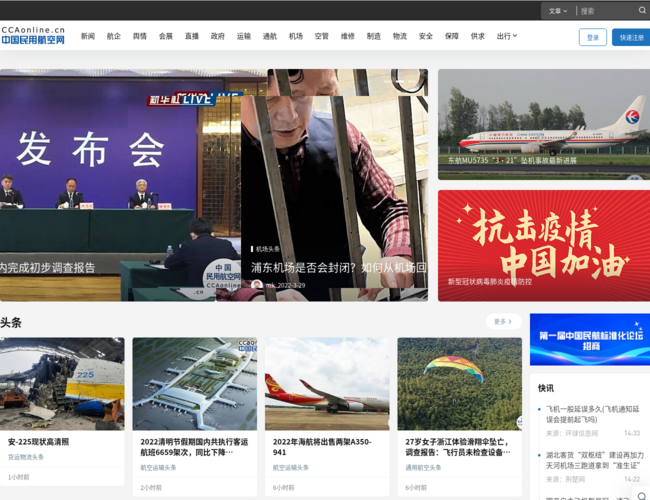Click the 来源: 环球信息网 source text

[x=572, y=433]
